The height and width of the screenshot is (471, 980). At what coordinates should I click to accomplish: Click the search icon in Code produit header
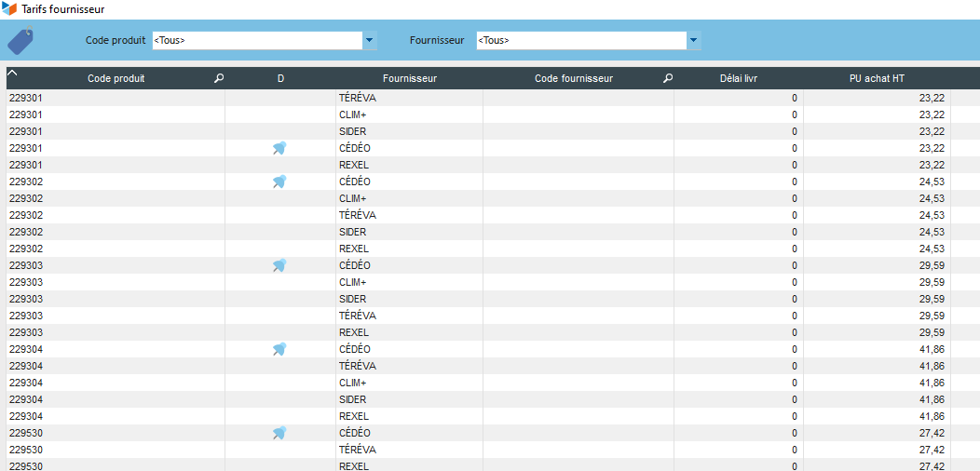pyautogui.click(x=219, y=79)
